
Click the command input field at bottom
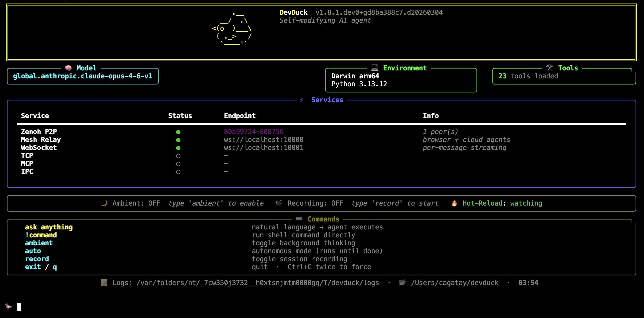(19, 306)
